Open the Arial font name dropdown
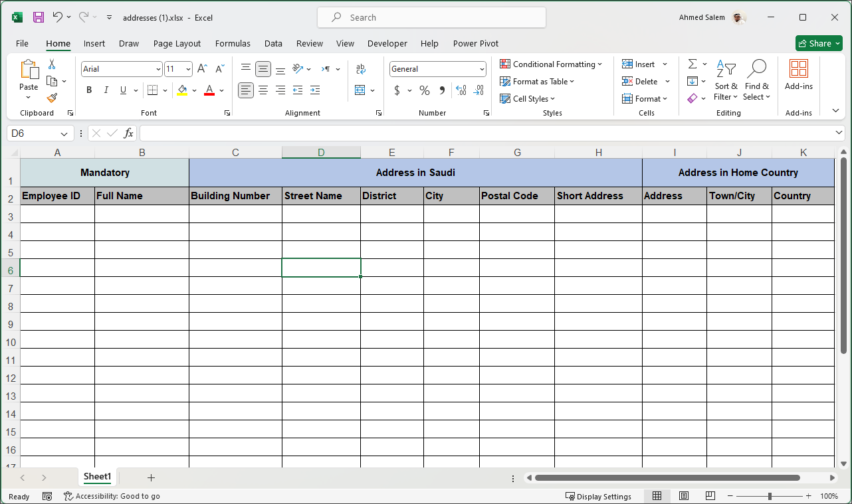 click(x=158, y=69)
